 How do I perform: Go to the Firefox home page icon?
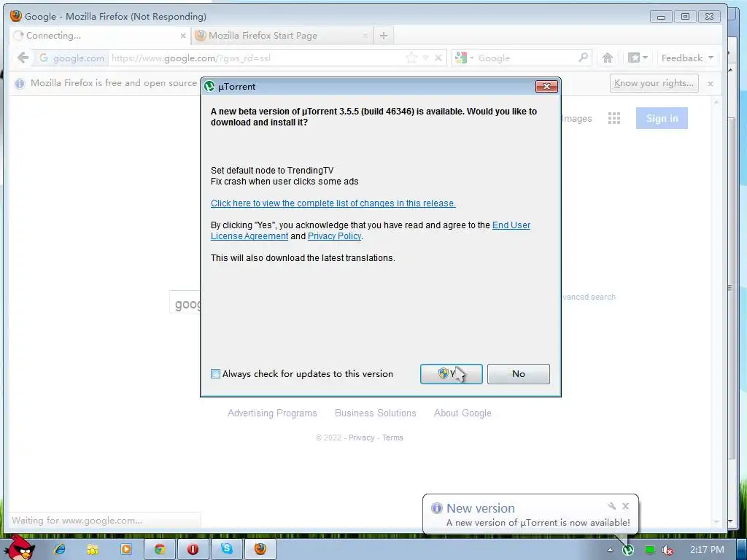tap(608, 58)
